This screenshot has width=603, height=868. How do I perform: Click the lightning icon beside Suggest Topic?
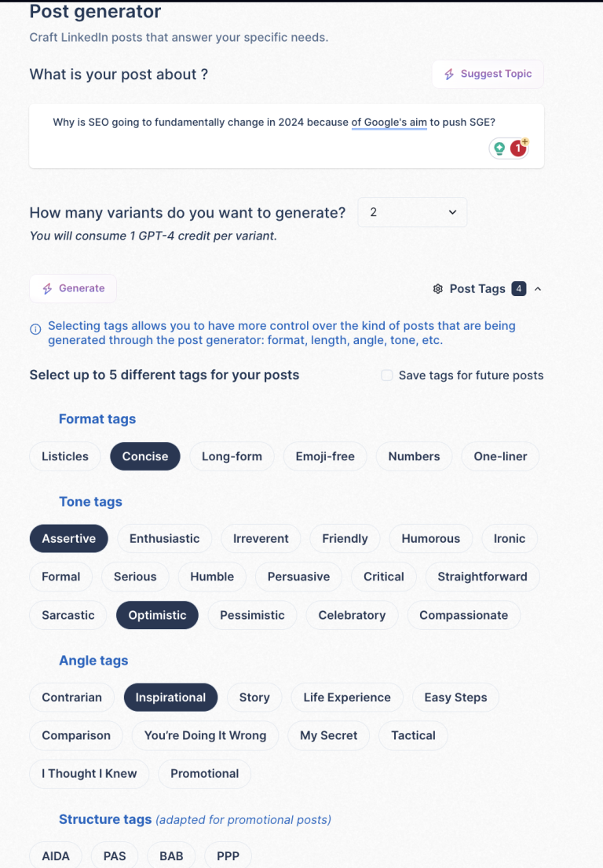[448, 73]
